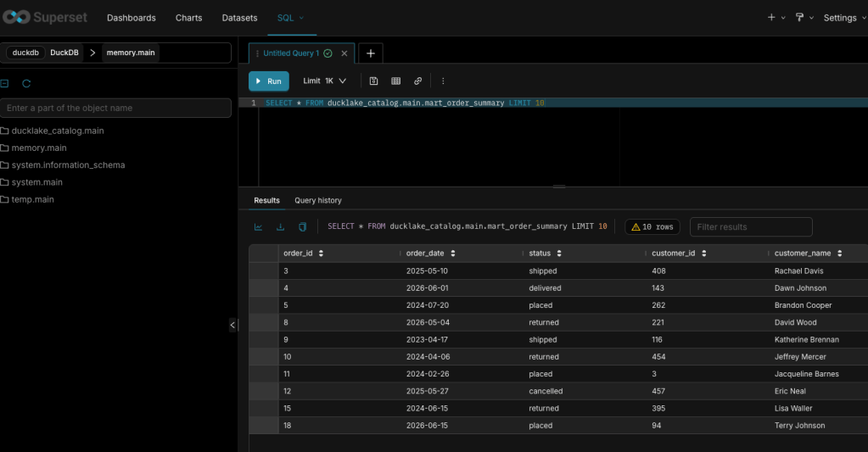Click the cancelled status cell
The width and height of the screenshot is (868, 452).
(x=546, y=391)
